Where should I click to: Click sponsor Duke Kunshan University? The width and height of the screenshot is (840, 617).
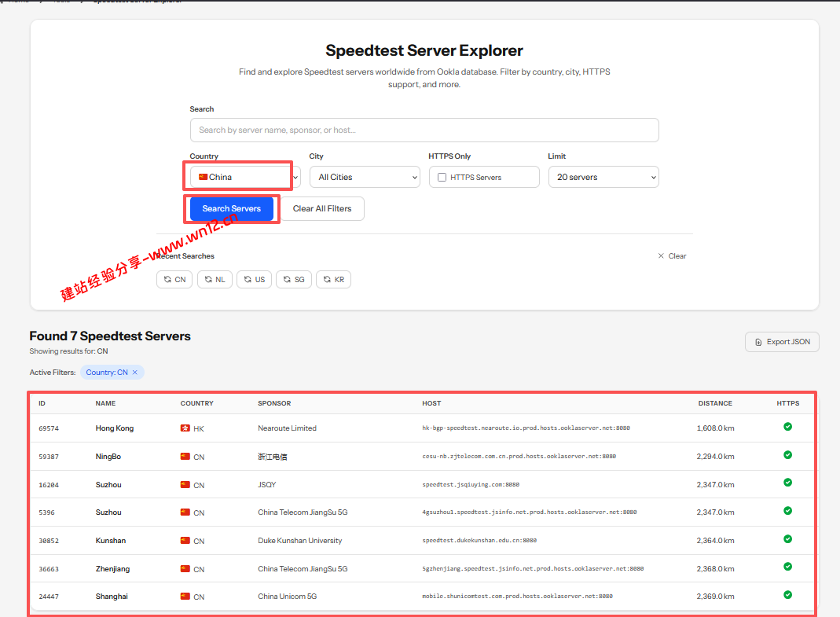click(x=299, y=540)
